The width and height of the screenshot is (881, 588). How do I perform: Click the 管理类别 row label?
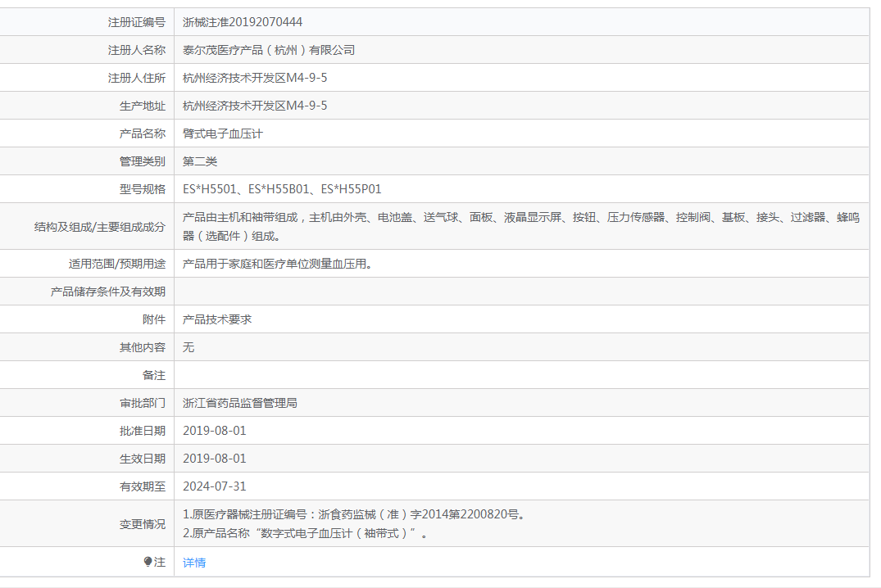pos(142,162)
